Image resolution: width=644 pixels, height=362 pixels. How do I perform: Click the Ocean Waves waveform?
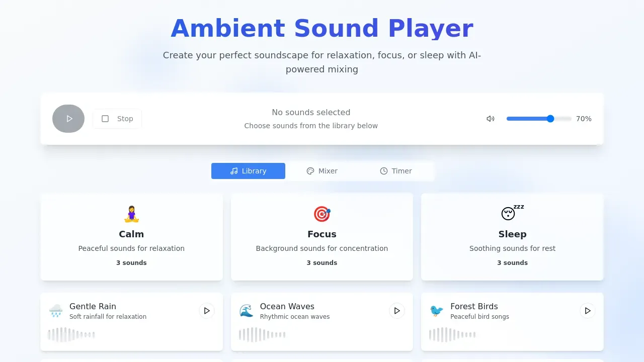[262, 334]
